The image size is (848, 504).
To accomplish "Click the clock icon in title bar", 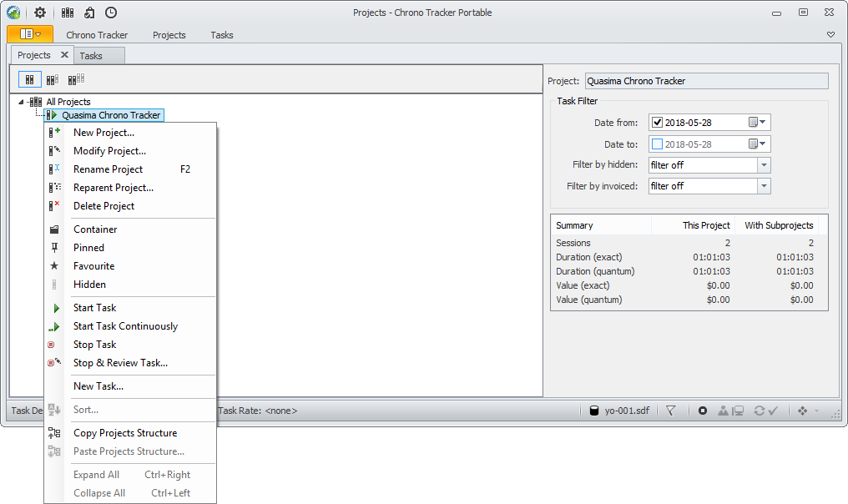I will click(111, 13).
